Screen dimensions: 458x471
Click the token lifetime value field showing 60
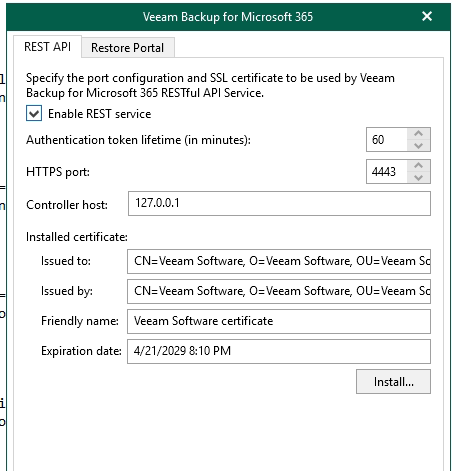[387, 139]
